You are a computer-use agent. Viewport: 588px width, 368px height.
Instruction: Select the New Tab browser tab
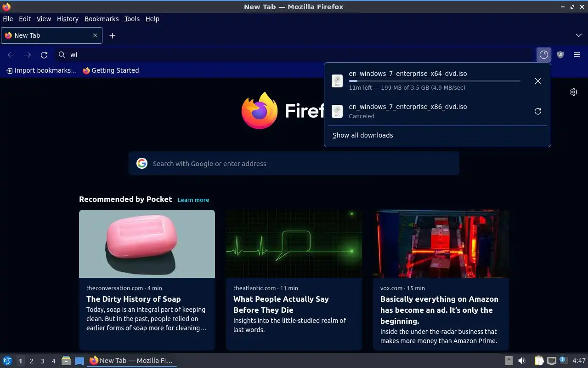click(x=51, y=35)
